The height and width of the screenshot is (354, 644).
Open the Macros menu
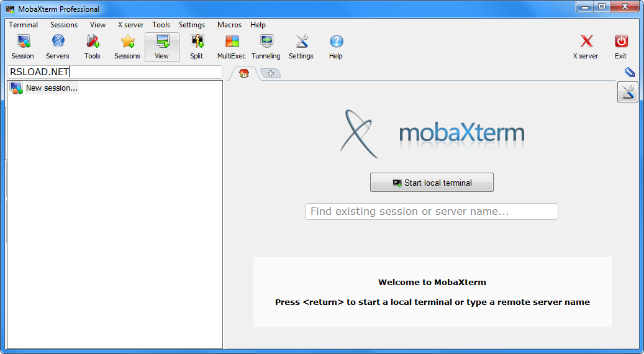click(230, 25)
